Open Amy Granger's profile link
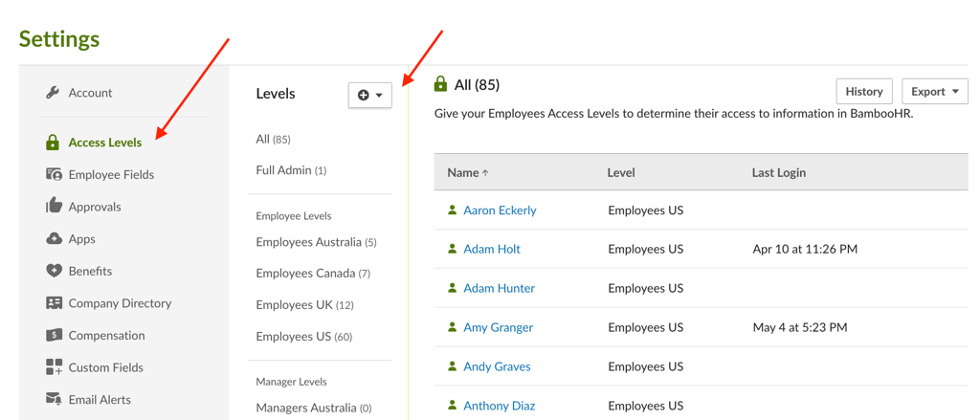Image resolution: width=980 pixels, height=420 pixels. [x=498, y=327]
